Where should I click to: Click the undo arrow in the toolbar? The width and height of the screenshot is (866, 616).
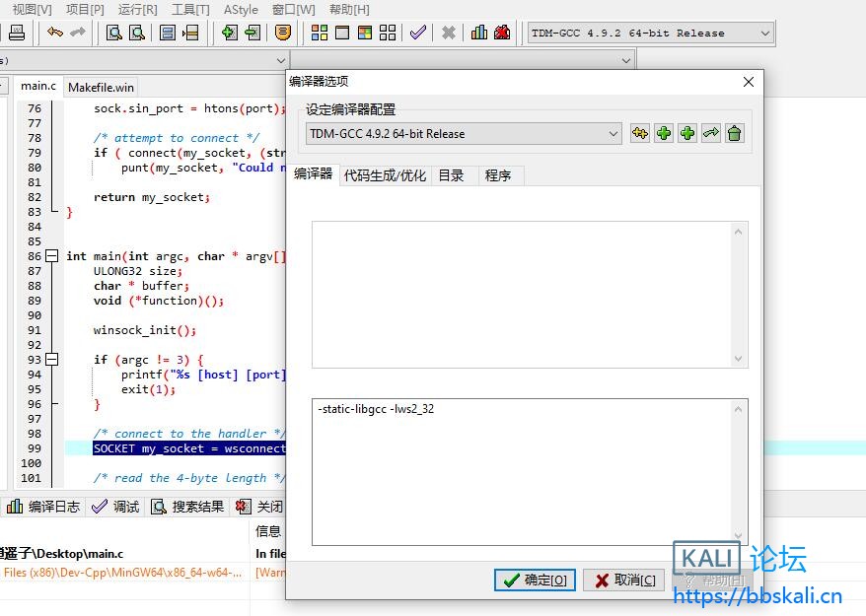(x=55, y=33)
